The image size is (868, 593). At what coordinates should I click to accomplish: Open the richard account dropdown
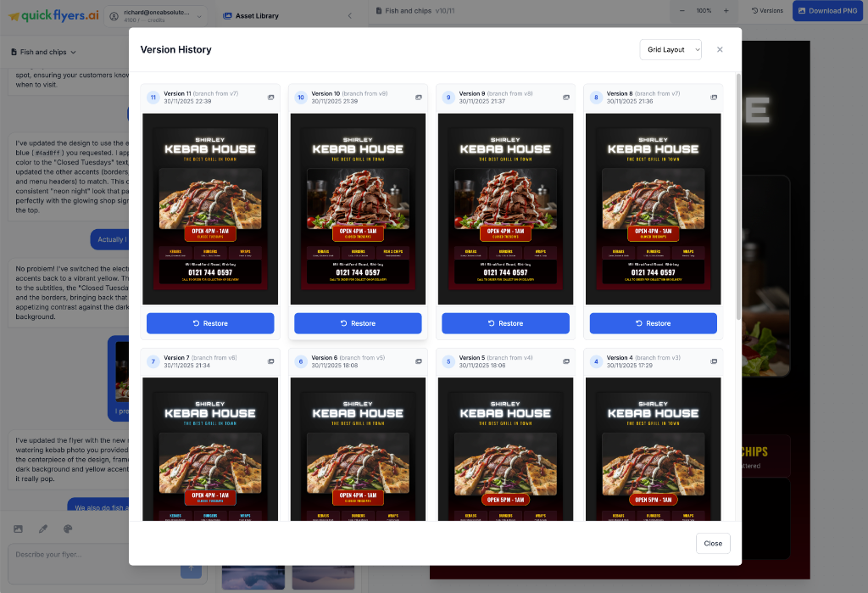click(x=157, y=16)
